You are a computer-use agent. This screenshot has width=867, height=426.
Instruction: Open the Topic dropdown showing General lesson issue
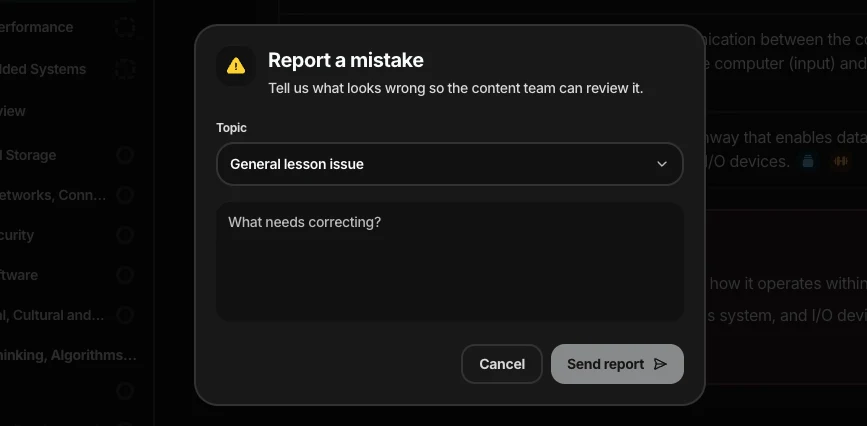tap(450, 164)
